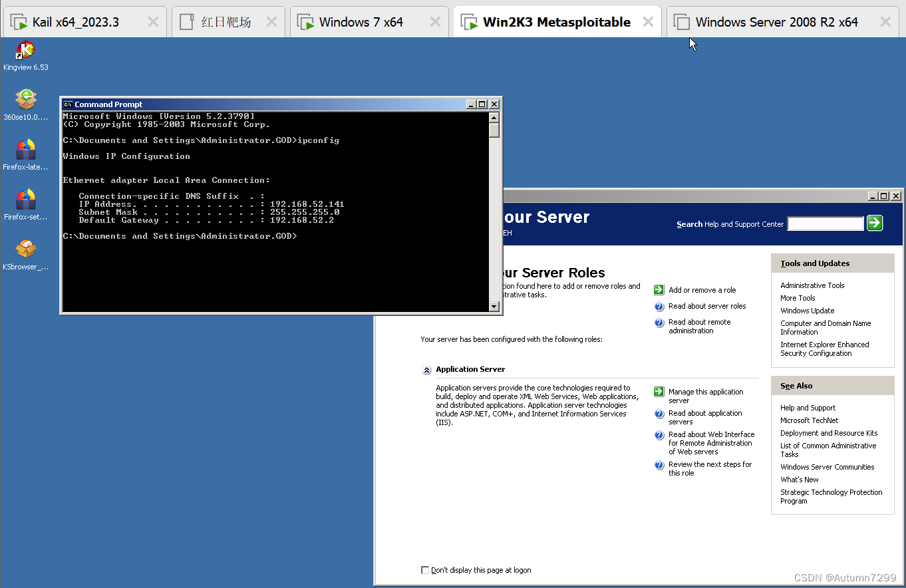
Task: Open Deployment and Resource Kits link
Action: pyautogui.click(x=829, y=433)
